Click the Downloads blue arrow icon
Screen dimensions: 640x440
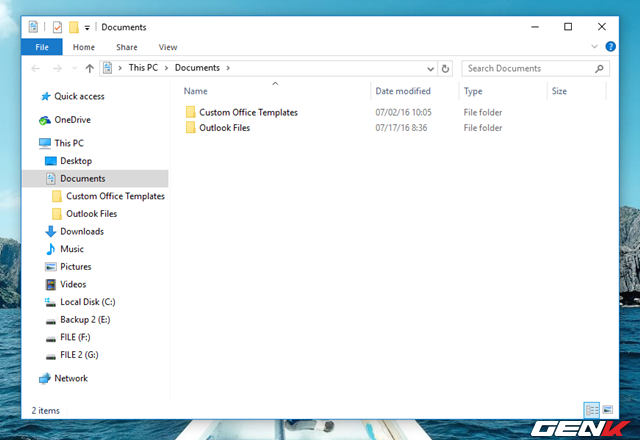coord(51,231)
